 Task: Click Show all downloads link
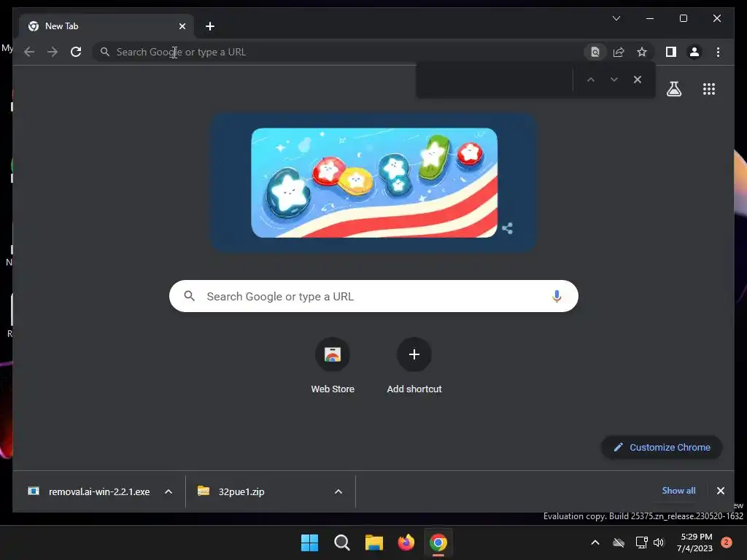678,491
